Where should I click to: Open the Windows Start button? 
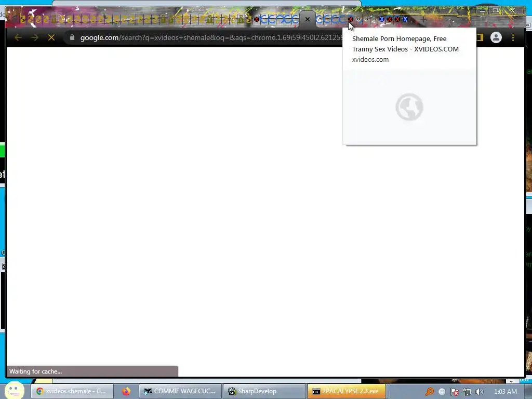pos(14,391)
